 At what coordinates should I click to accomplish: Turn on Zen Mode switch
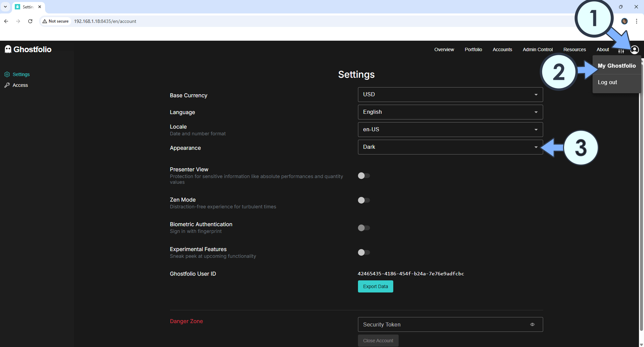pyautogui.click(x=364, y=200)
